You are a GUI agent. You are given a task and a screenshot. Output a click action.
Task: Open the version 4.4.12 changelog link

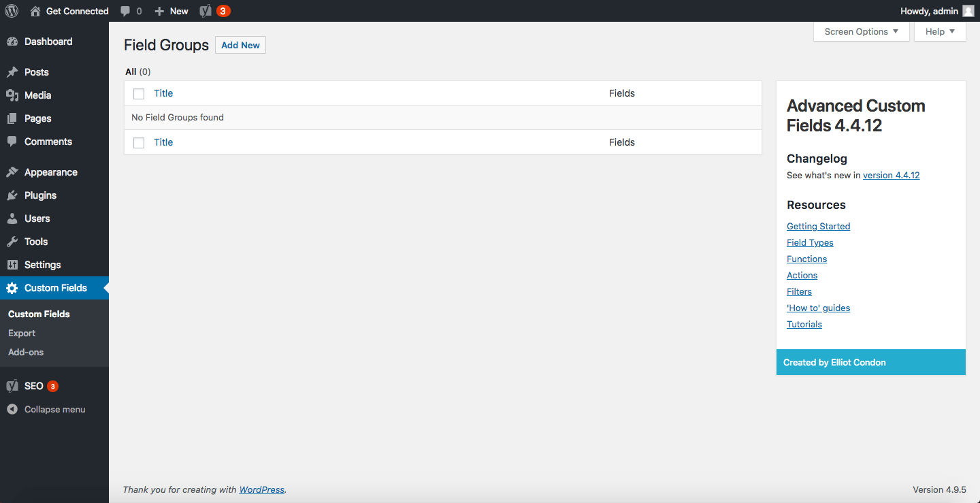891,175
